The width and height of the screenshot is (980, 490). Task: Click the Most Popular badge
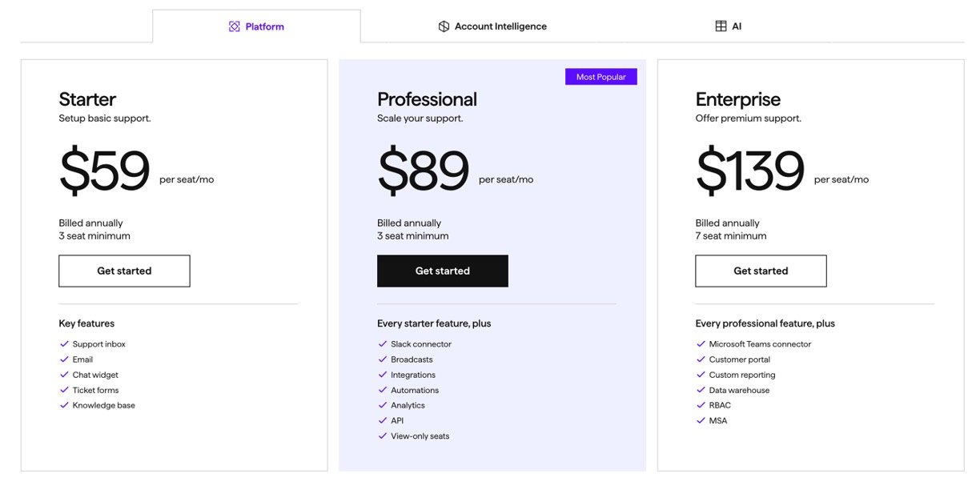point(600,77)
